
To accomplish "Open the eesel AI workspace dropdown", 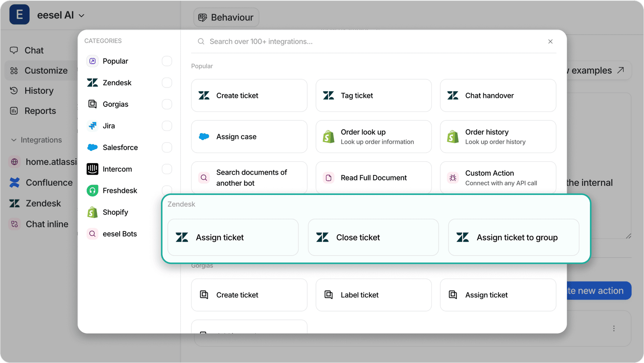I will pos(60,15).
